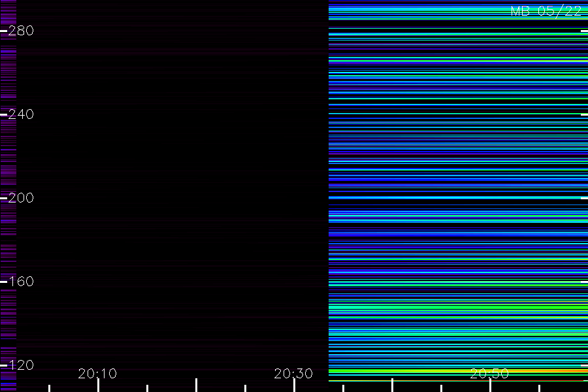Click the 120 frequency axis label
Image resolution: width=588 pixels, height=392 pixels.
[x=21, y=365]
